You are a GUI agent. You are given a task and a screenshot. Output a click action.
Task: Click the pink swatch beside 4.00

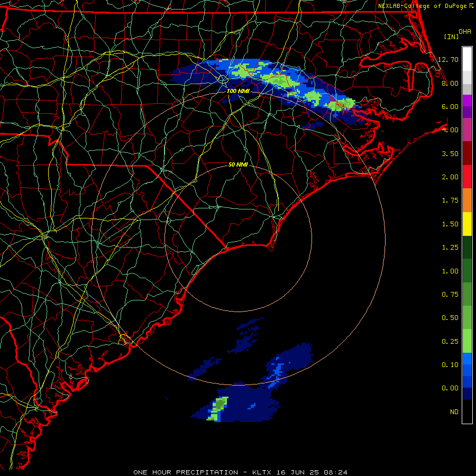(467, 130)
